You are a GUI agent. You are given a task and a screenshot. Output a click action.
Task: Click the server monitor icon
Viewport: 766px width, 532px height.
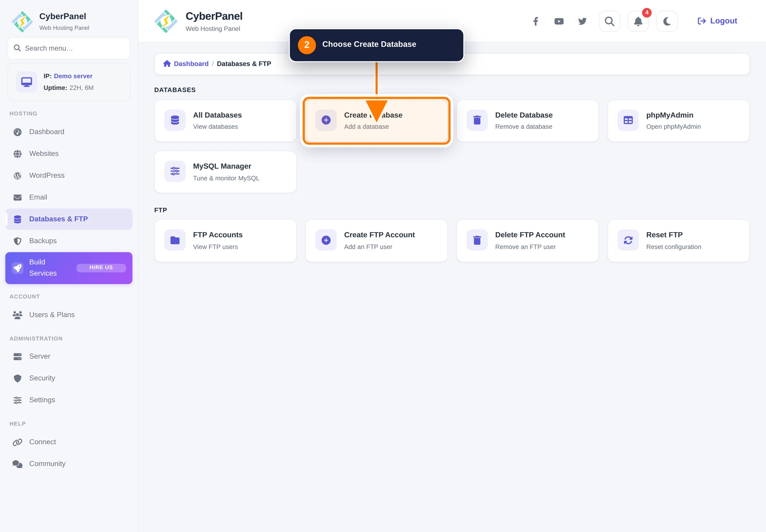click(x=27, y=82)
